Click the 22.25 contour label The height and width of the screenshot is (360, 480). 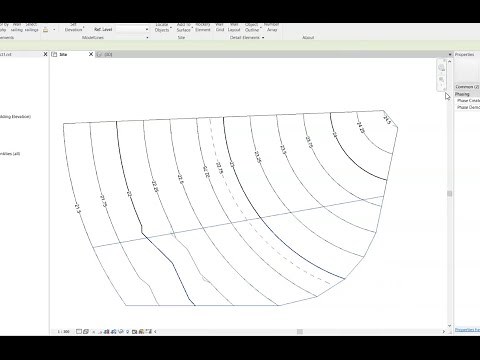click(155, 186)
